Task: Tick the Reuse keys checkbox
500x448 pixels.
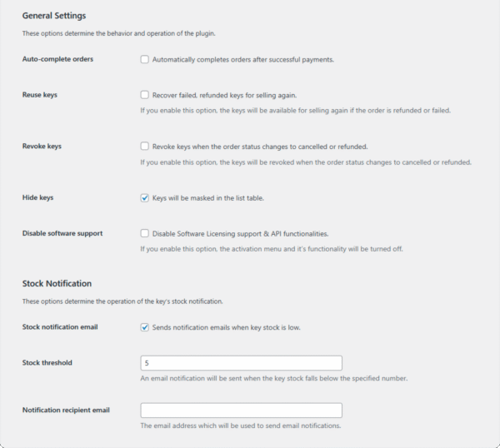Action: 145,95
